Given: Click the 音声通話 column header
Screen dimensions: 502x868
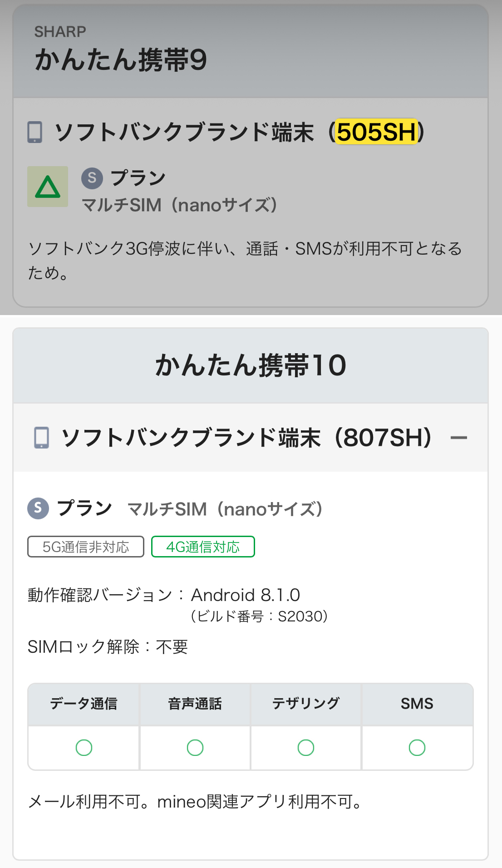Looking at the screenshot, I should 195,704.
